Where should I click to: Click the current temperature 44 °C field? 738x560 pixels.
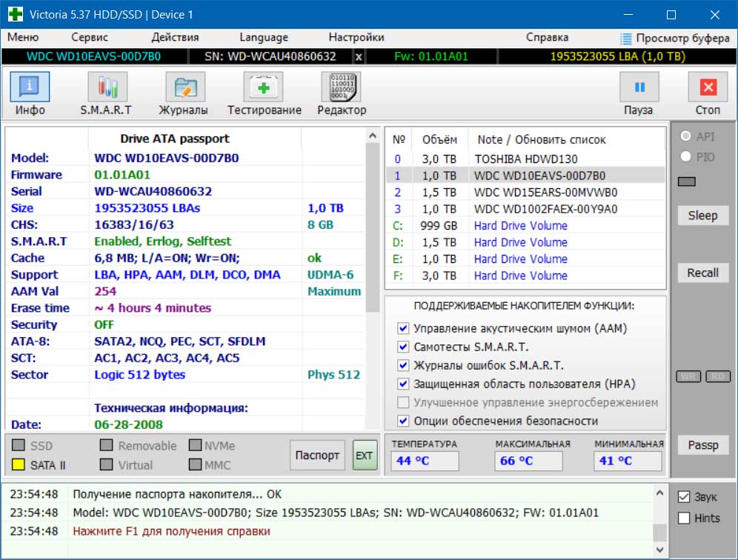tap(425, 461)
